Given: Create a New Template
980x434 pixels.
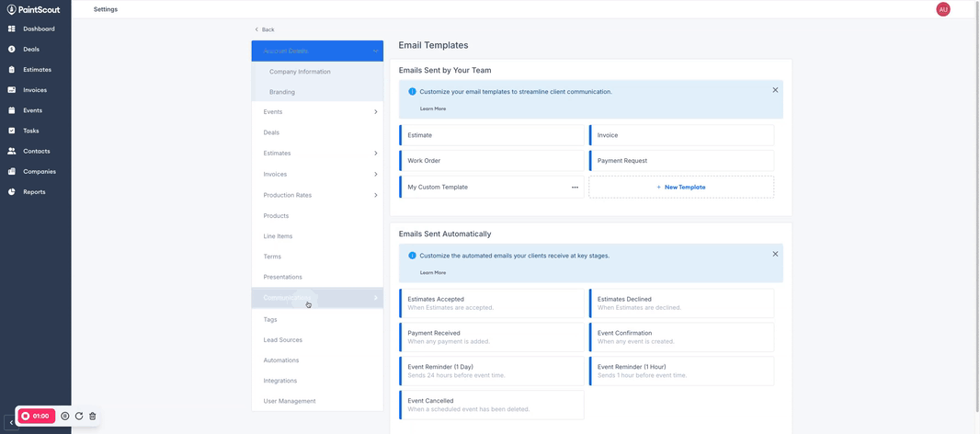Looking at the screenshot, I should coord(681,187).
